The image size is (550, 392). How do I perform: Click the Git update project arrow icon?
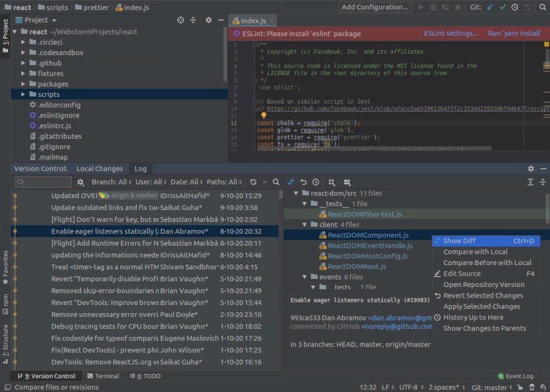coord(490,7)
